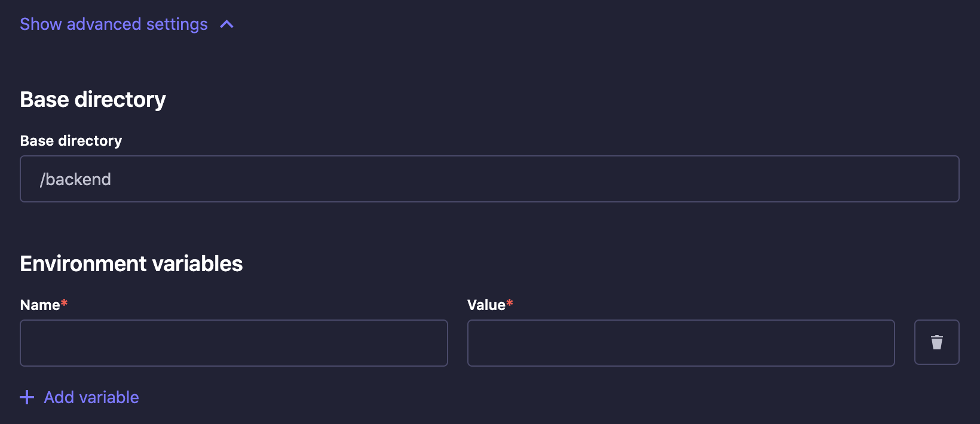Tap the garbage bin icon for the environment variable
980x424 pixels.
pos(936,342)
